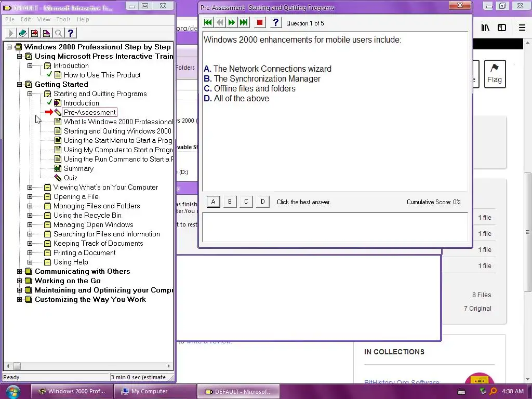This screenshot has height=399, width=532.
Task: Click the play/go arrow toolbar icon
Action: click(10, 33)
